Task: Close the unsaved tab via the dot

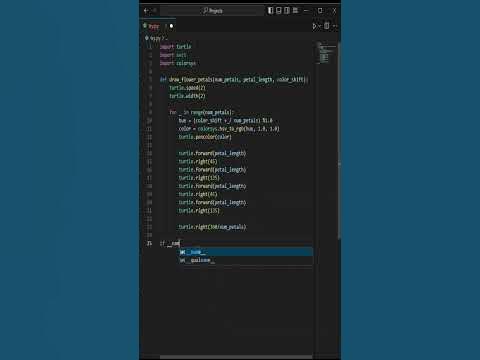Action: tap(171, 26)
